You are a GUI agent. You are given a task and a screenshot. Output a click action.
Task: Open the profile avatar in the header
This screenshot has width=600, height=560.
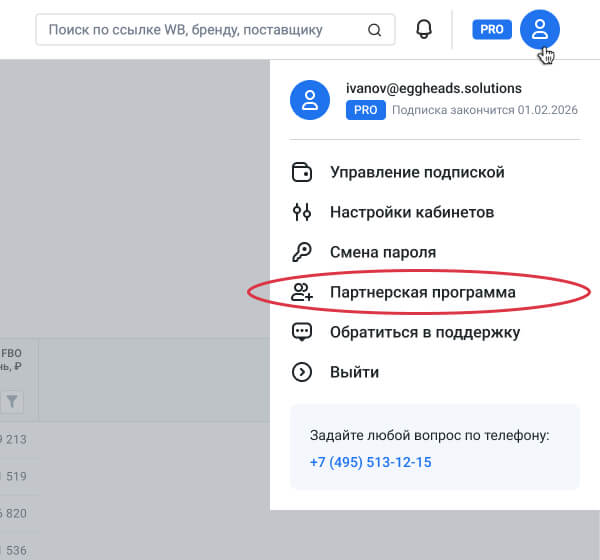tap(540, 30)
